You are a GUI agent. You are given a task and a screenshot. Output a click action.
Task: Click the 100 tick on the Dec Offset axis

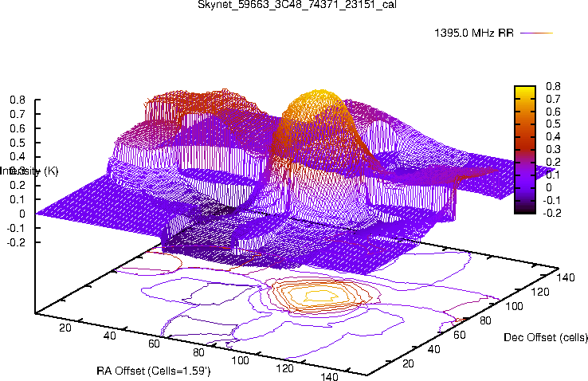[x=514, y=306]
